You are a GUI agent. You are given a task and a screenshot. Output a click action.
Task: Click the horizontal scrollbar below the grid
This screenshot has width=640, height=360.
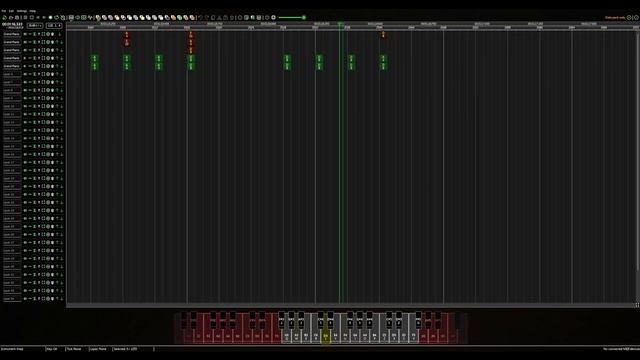pos(351,305)
